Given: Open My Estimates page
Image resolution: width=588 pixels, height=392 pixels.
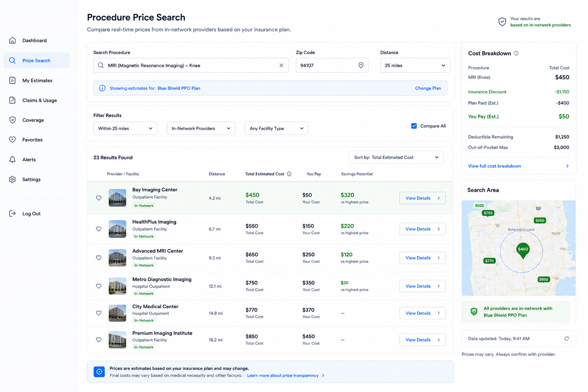Looking at the screenshot, I should (x=37, y=80).
